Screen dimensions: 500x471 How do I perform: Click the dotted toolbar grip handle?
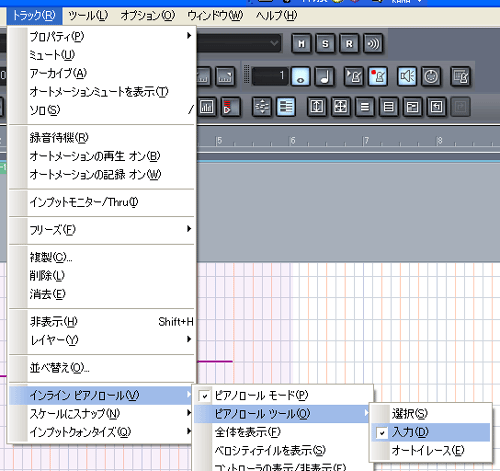246,75
